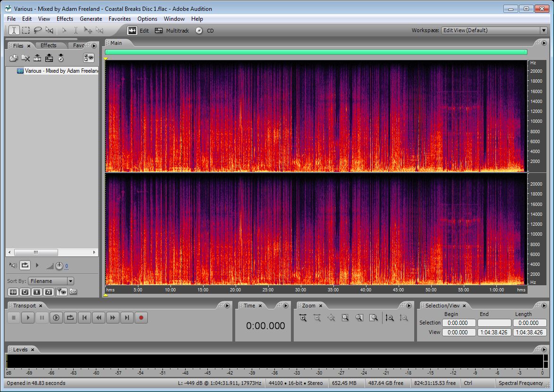Toggle Show Video Files filter button
554x392 pixels.
[36, 292]
